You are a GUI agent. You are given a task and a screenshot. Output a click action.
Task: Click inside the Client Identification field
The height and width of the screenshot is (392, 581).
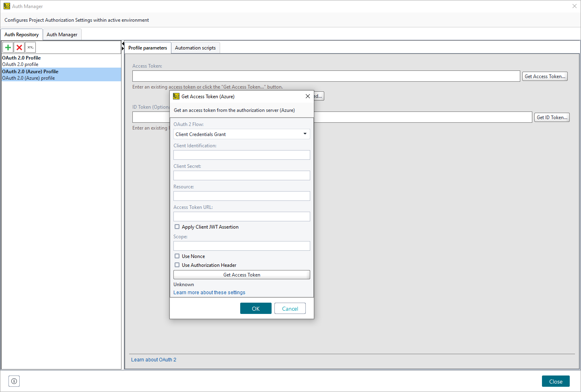point(241,155)
